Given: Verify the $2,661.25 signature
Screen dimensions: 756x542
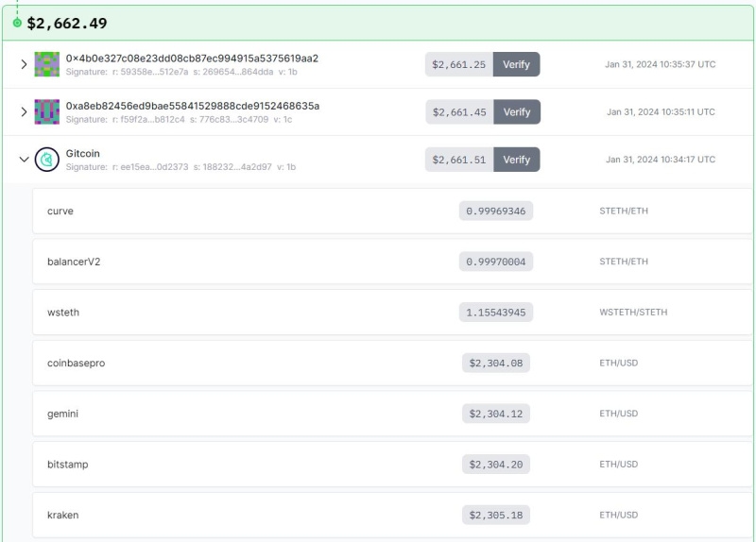Looking at the screenshot, I should [516, 64].
